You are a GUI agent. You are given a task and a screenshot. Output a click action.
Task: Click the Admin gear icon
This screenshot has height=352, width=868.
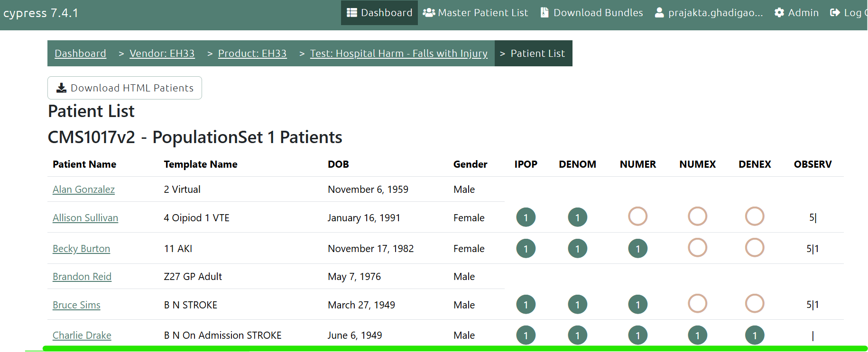click(x=779, y=13)
